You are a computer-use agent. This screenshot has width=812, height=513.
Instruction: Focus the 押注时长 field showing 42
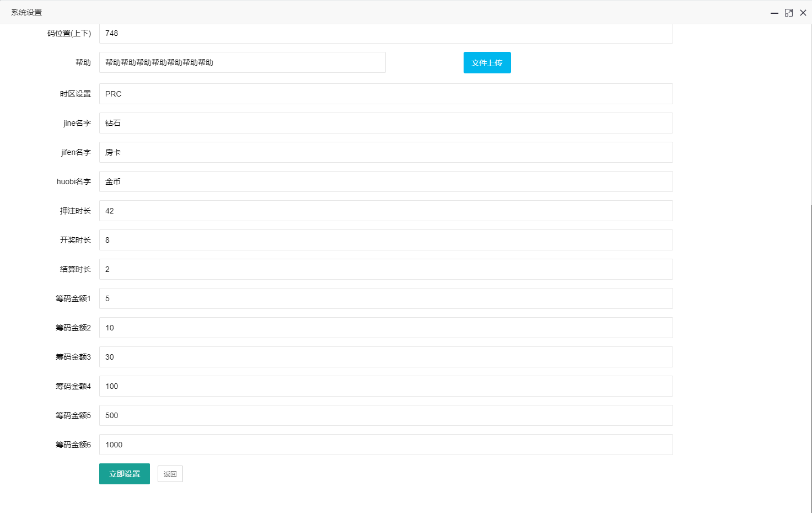385,211
